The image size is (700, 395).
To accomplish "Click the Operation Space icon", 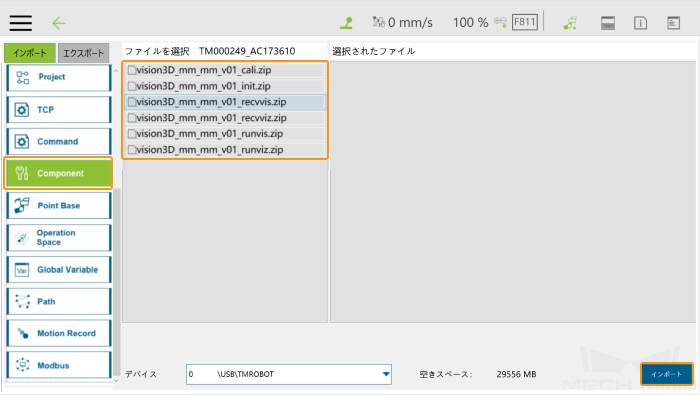I will pyautogui.click(x=22, y=237).
